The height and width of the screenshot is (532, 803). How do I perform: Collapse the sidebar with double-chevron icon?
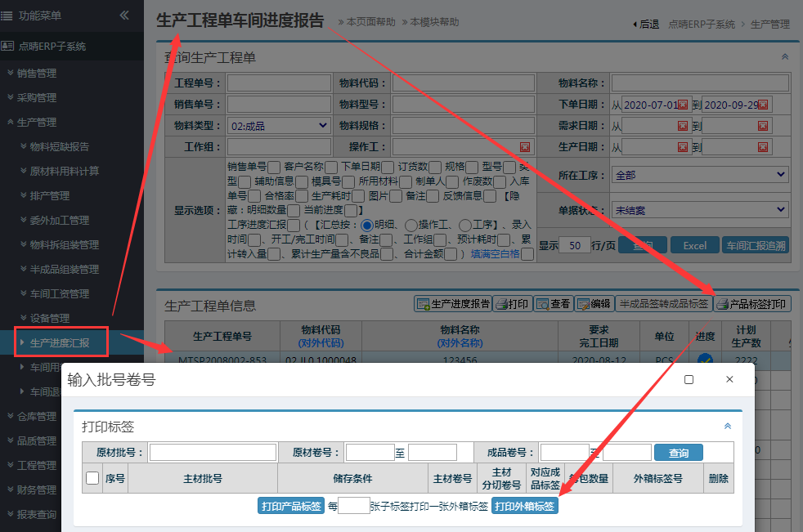124,15
